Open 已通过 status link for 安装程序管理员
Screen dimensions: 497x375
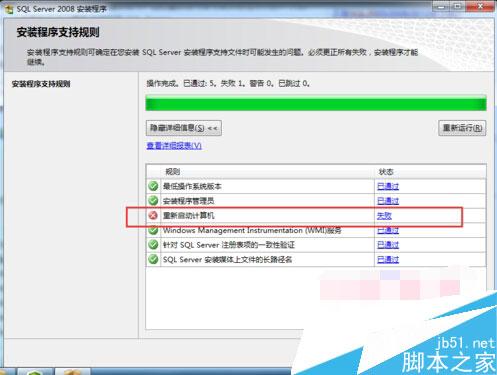click(388, 201)
